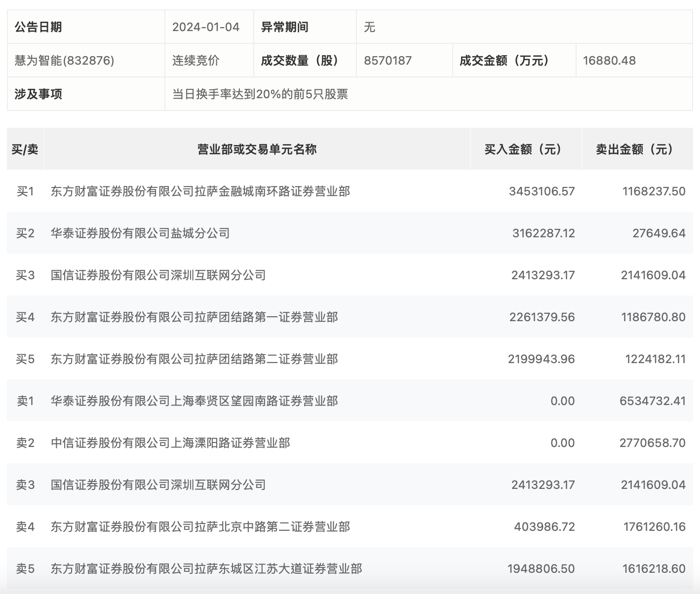700x594 pixels.
Task: Click the 涉及事项 label
Action: [x=39, y=94]
